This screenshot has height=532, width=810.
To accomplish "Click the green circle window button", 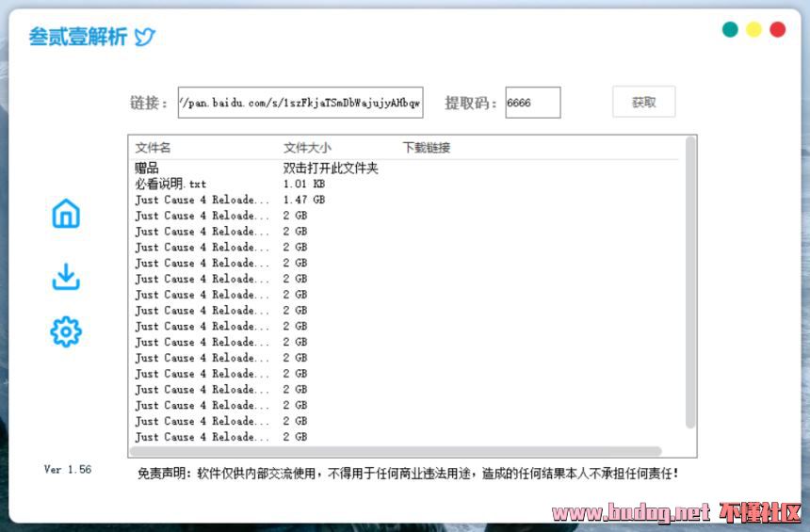I will point(730,29).
